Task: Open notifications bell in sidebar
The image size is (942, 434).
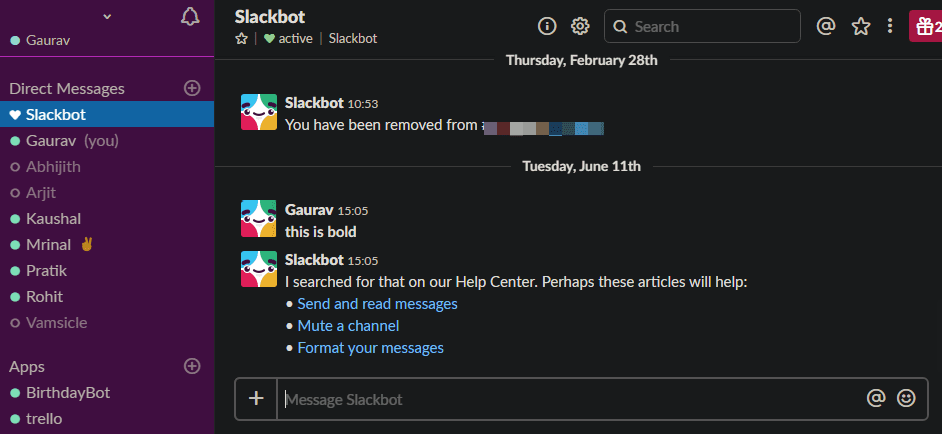Action: (x=190, y=17)
